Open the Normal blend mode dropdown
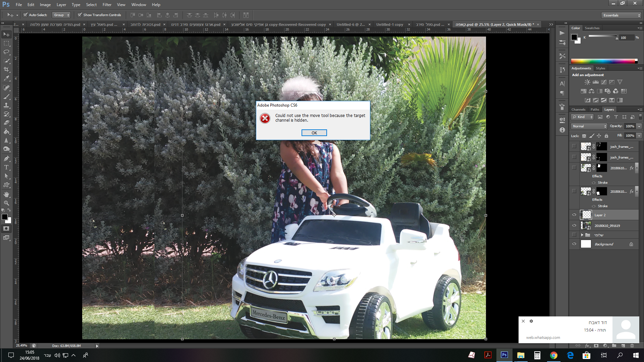 tap(589, 126)
